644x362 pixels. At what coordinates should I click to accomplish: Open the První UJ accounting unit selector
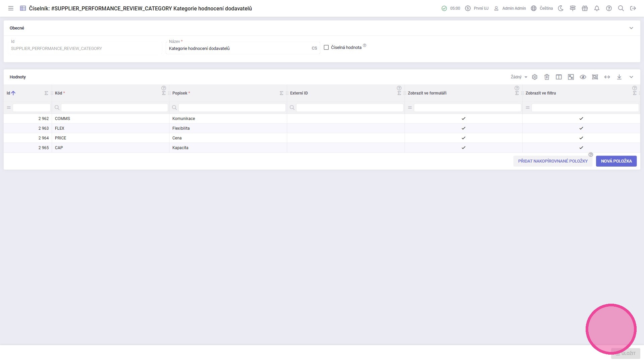click(x=477, y=8)
